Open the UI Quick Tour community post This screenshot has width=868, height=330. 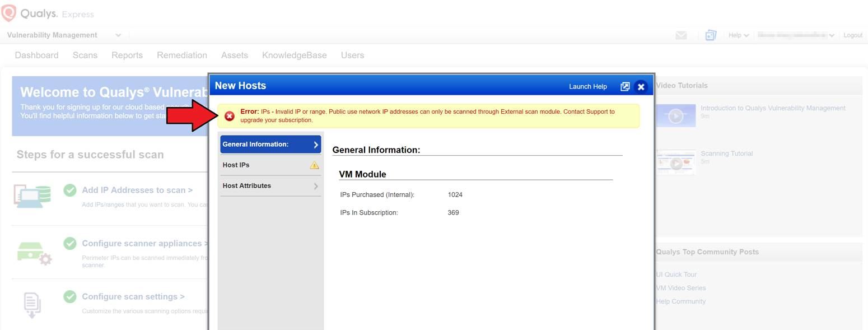coord(675,274)
